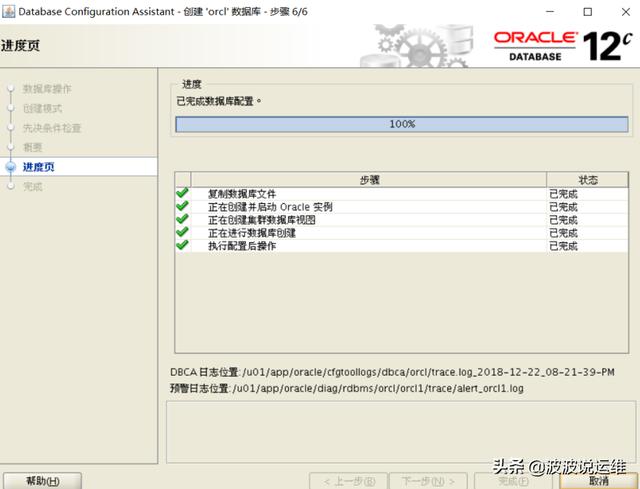Screen dimensions: 640x489
Task: Click the empty message text area below logs
Action: (401, 432)
